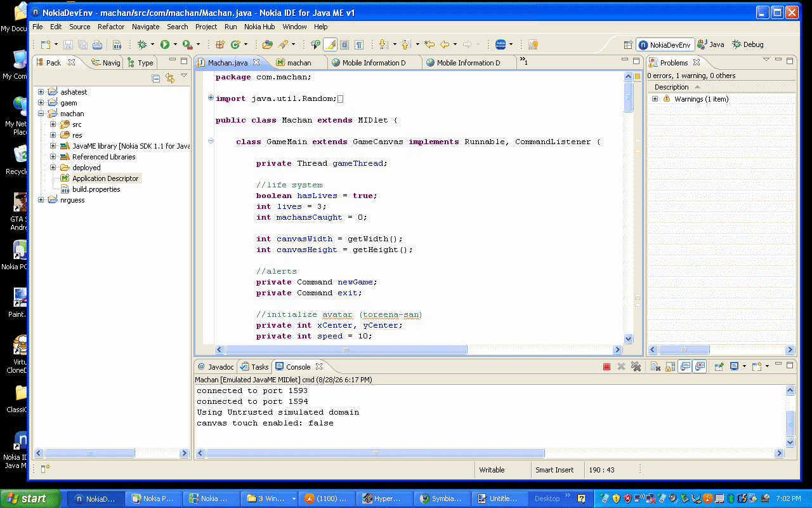
Task: Toggle Link with Editor in Package Explorer
Action: [x=170, y=78]
